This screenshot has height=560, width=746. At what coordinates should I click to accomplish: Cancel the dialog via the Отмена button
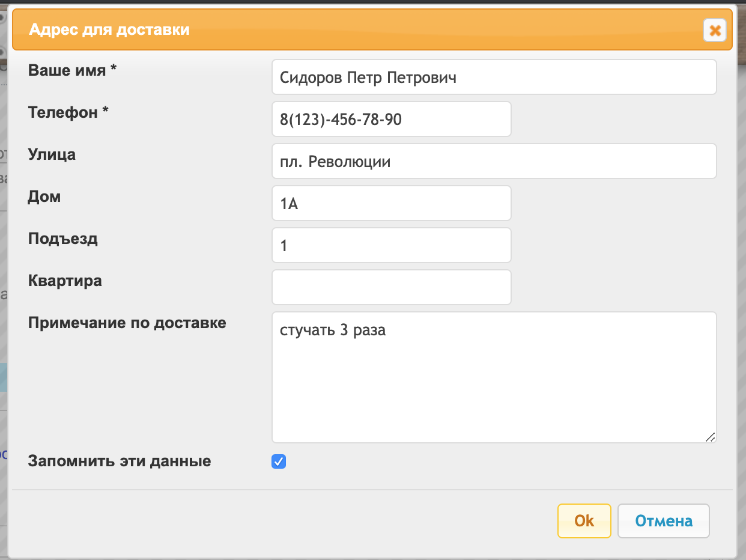pos(664,520)
